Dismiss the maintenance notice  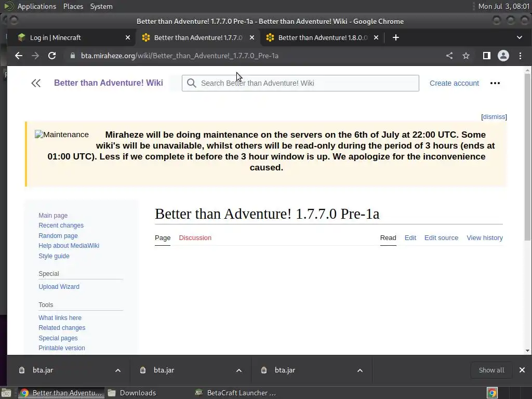click(x=494, y=117)
